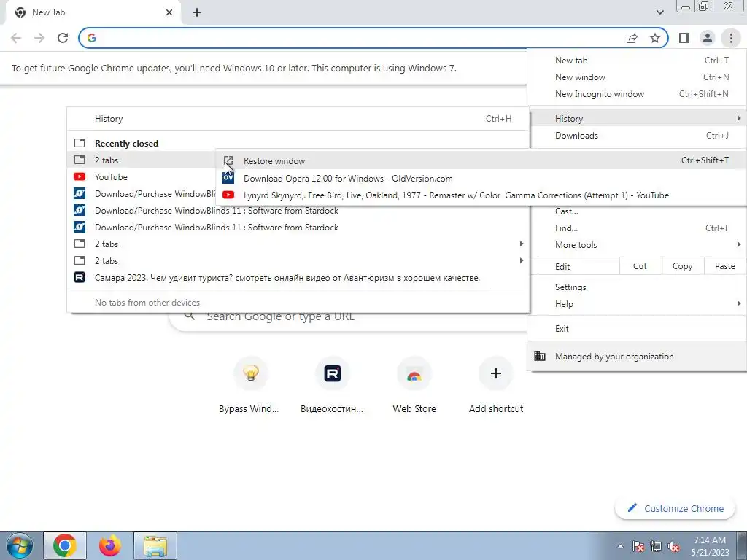Open History page item with Ctrl+H
Viewport: 747px width, 560px height.
click(298, 119)
